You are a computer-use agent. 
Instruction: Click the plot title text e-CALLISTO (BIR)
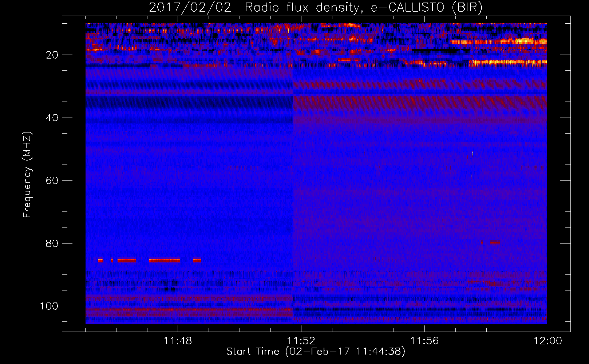tap(427, 8)
